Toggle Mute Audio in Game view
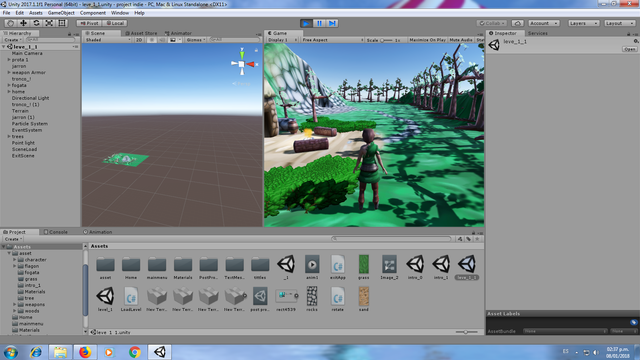Screen dimensions: 640x360 click(460, 40)
